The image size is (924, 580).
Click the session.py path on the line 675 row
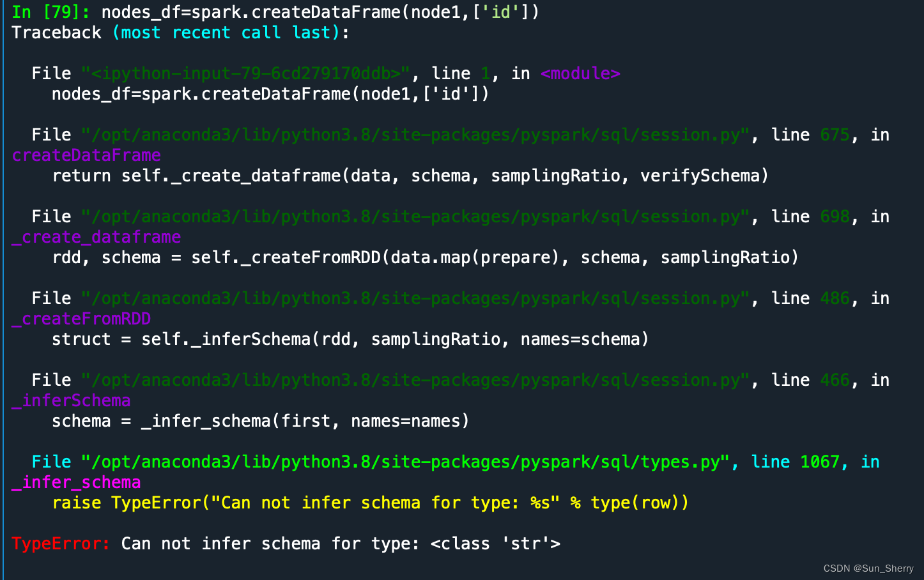(415, 135)
